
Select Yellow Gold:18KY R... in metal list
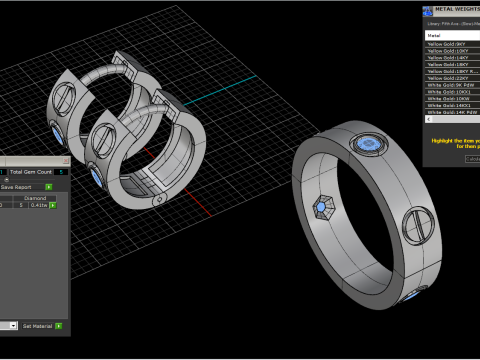coord(452,71)
